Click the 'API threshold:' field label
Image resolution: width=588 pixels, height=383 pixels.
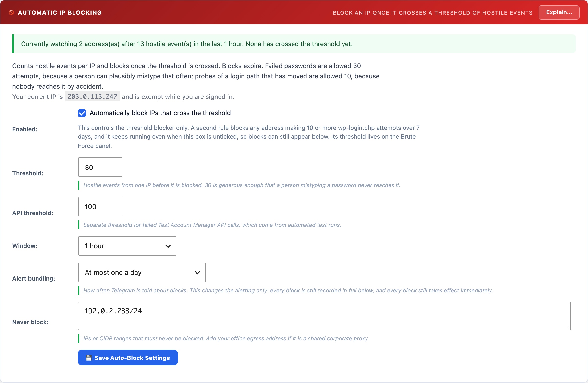[33, 213]
